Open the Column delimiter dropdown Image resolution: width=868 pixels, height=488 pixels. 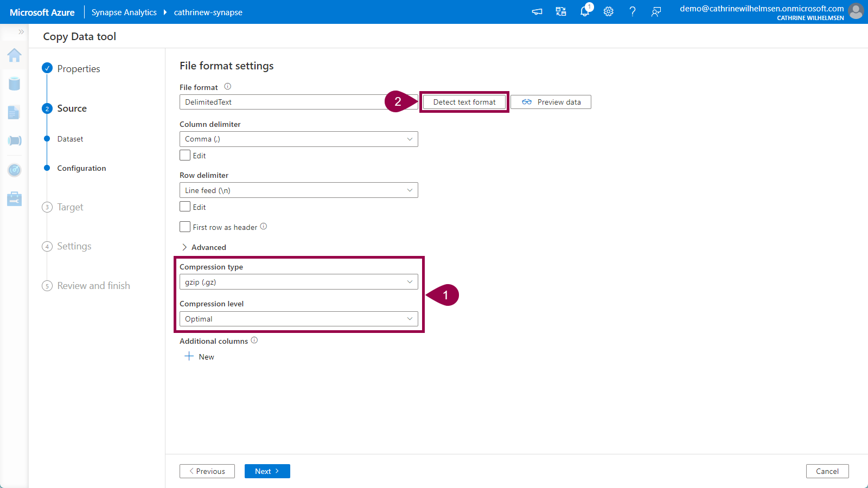298,139
